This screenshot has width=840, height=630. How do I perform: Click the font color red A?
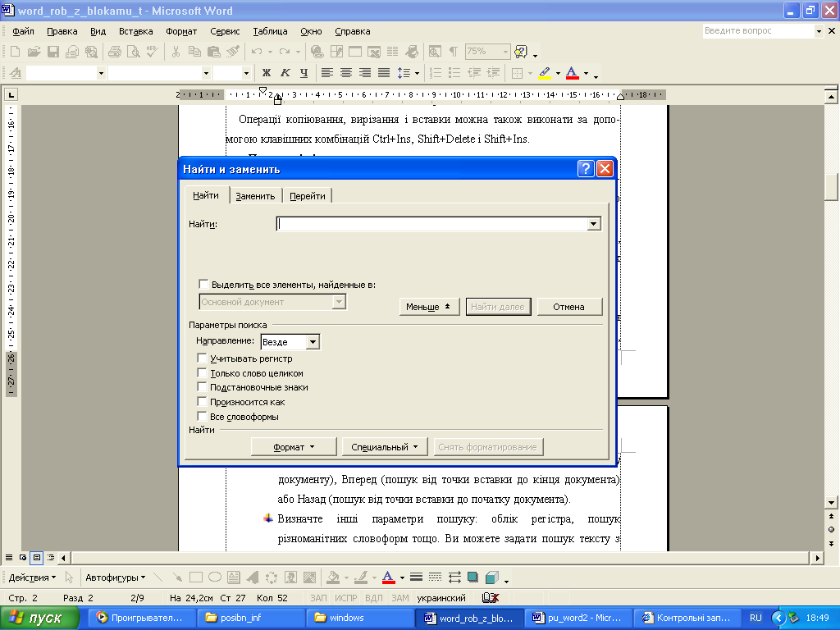572,73
